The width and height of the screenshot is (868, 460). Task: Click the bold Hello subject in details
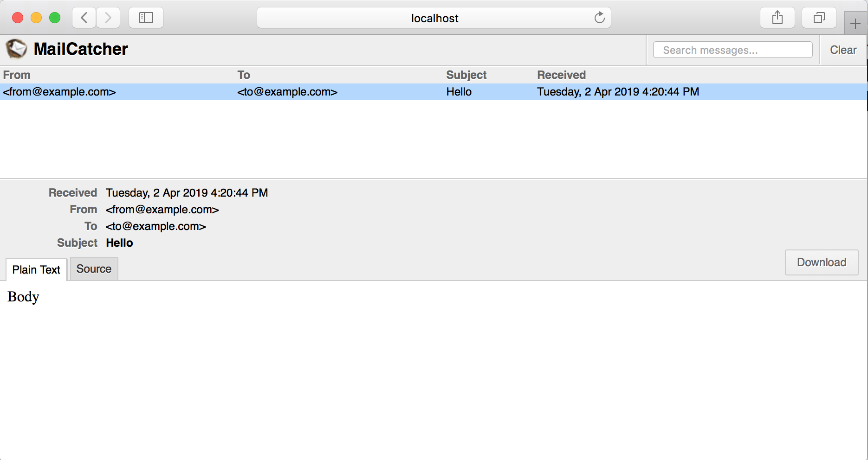[119, 243]
